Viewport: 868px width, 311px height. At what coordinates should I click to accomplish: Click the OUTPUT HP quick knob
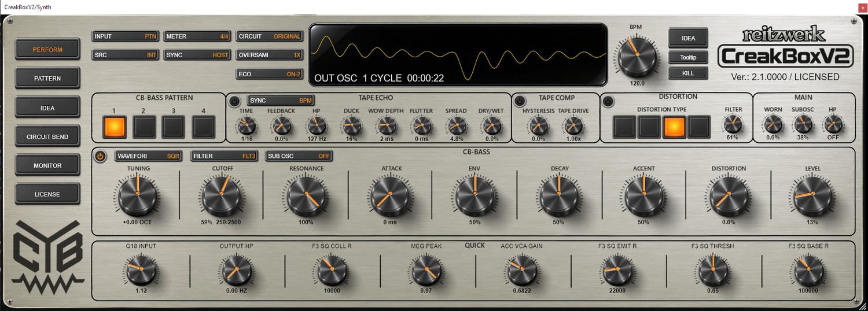(x=236, y=269)
